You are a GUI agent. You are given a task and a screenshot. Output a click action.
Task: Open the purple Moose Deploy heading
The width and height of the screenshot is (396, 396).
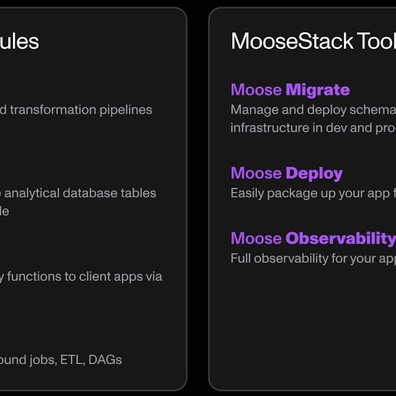pos(287,173)
